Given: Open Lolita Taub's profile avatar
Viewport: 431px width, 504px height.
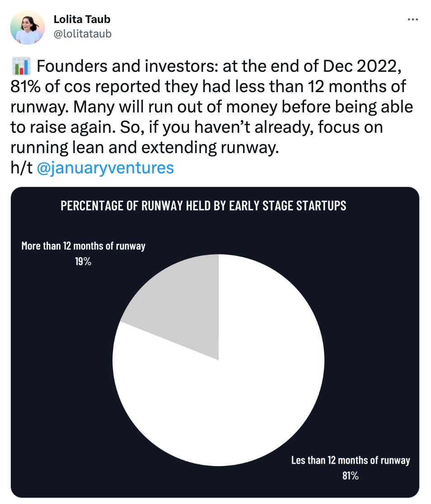Looking at the screenshot, I should tap(28, 27).
